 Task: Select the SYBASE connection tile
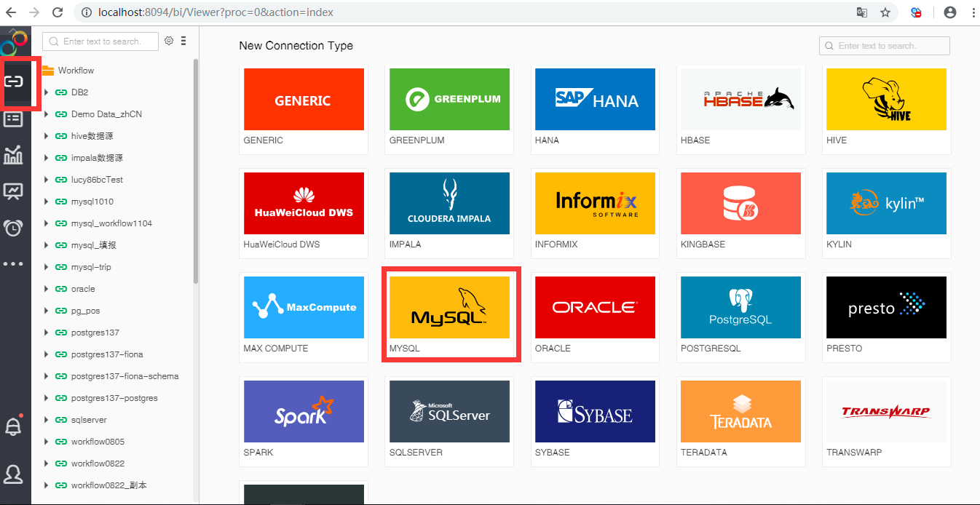click(595, 421)
